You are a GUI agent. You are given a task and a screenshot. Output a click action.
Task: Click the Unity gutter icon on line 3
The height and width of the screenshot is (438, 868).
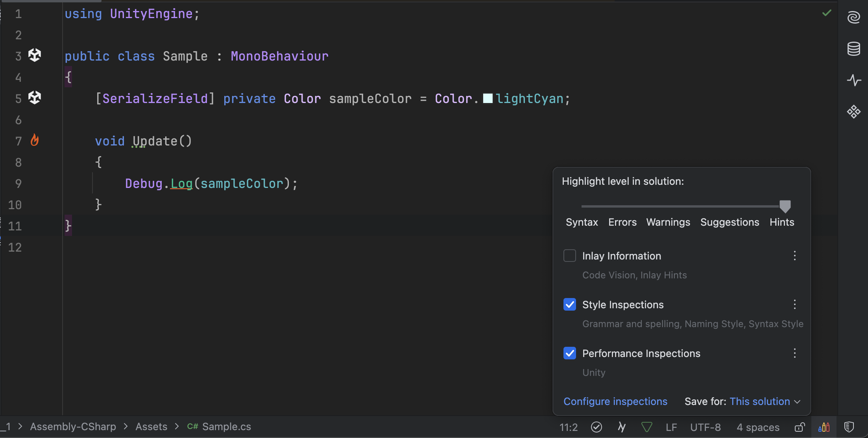pyautogui.click(x=35, y=55)
